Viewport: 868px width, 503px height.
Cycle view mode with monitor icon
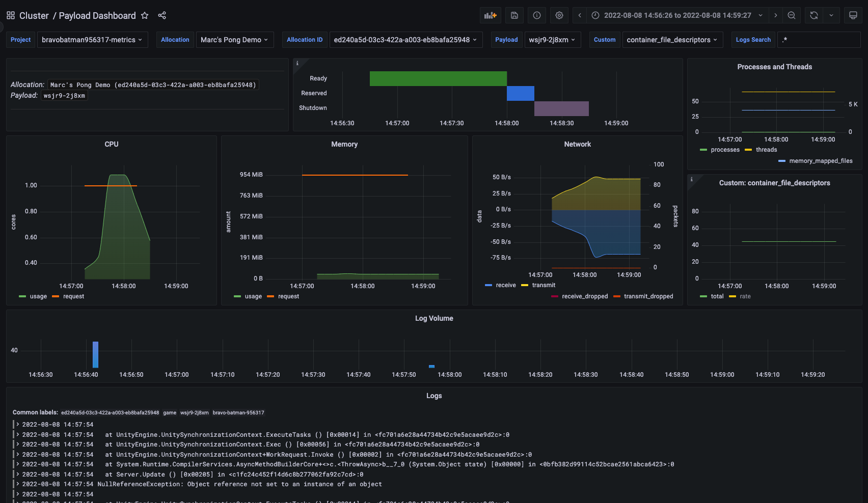[853, 15]
